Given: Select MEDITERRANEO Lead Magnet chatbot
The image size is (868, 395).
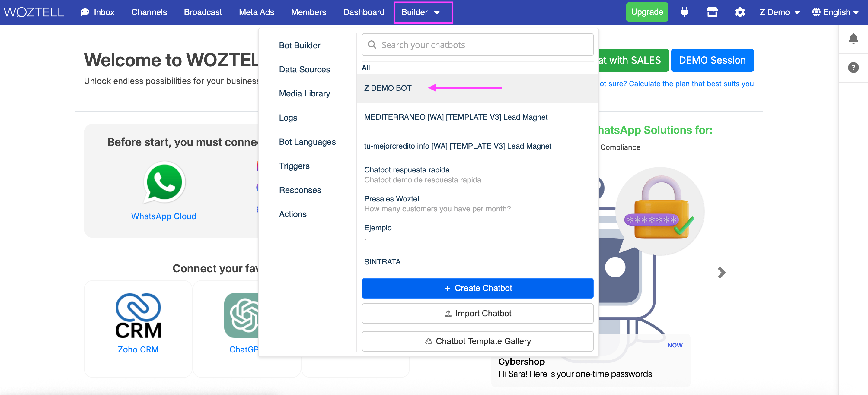Looking at the screenshot, I should click(477, 117).
